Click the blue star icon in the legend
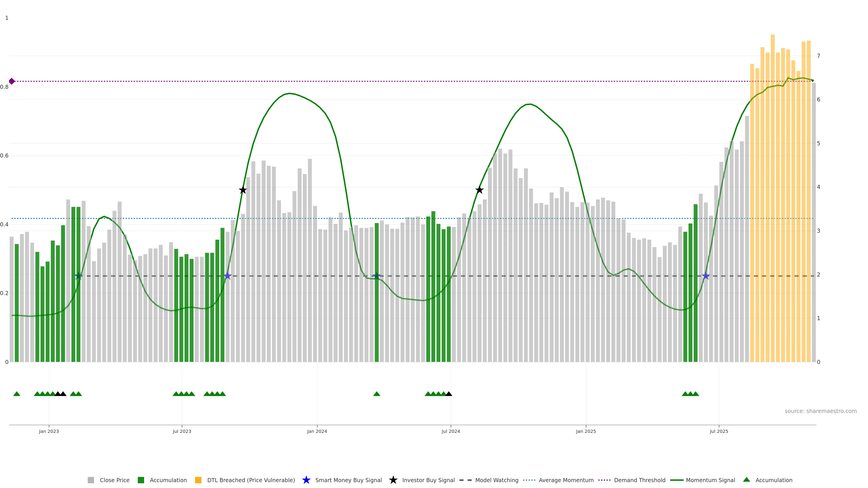 pyautogui.click(x=306, y=480)
